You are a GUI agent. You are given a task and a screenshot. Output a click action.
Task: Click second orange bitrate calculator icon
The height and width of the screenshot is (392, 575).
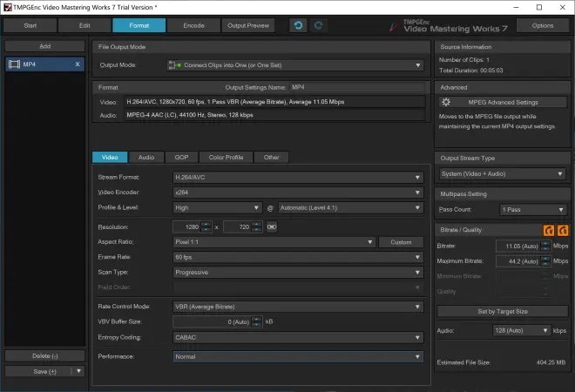563,230
